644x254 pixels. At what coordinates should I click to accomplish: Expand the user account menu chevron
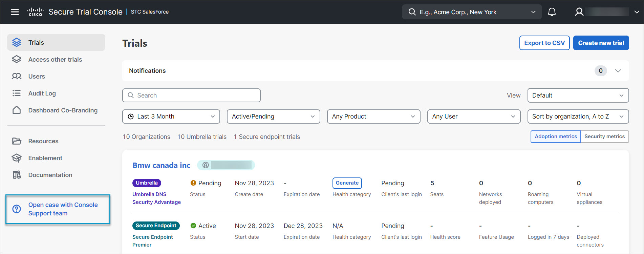(x=637, y=12)
